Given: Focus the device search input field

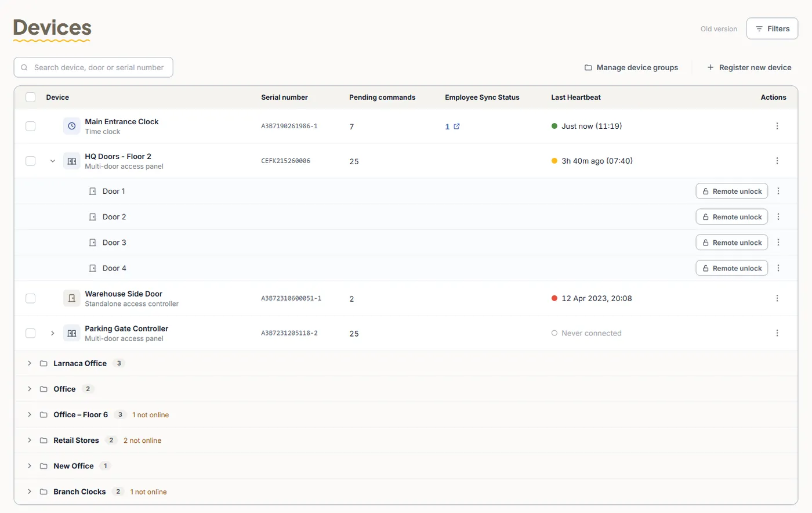Looking at the screenshot, I should 93,67.
